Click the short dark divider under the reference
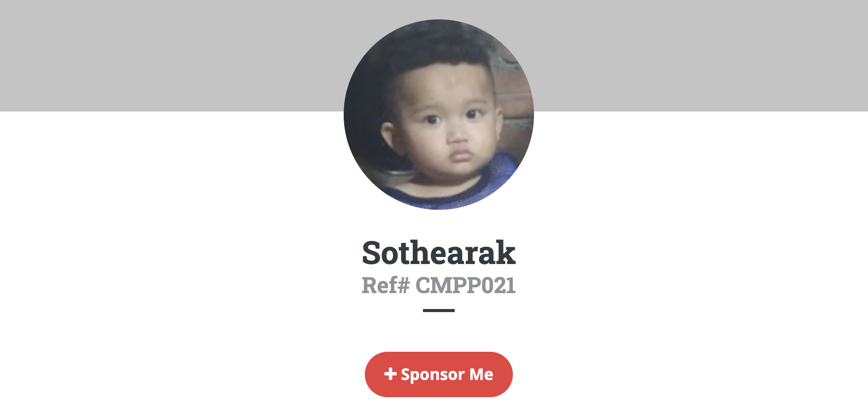 click(x=439, y=310)
